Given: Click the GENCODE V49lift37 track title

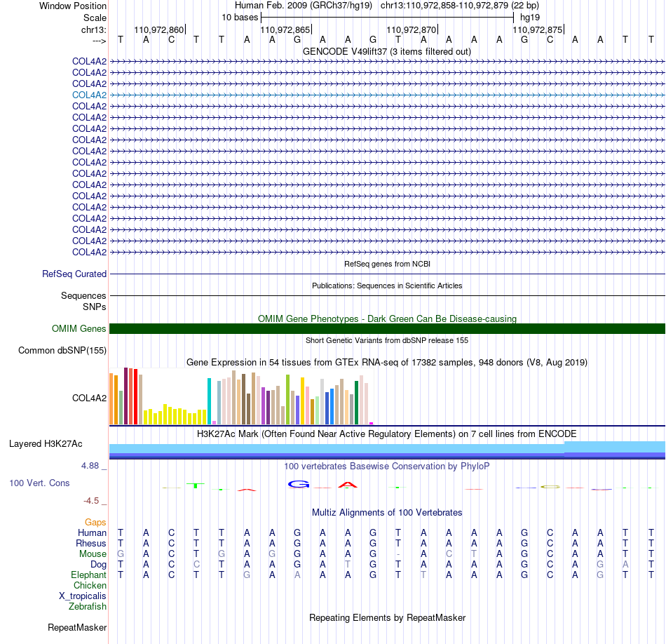Looking at the screenshot, I should coord(386,51).
